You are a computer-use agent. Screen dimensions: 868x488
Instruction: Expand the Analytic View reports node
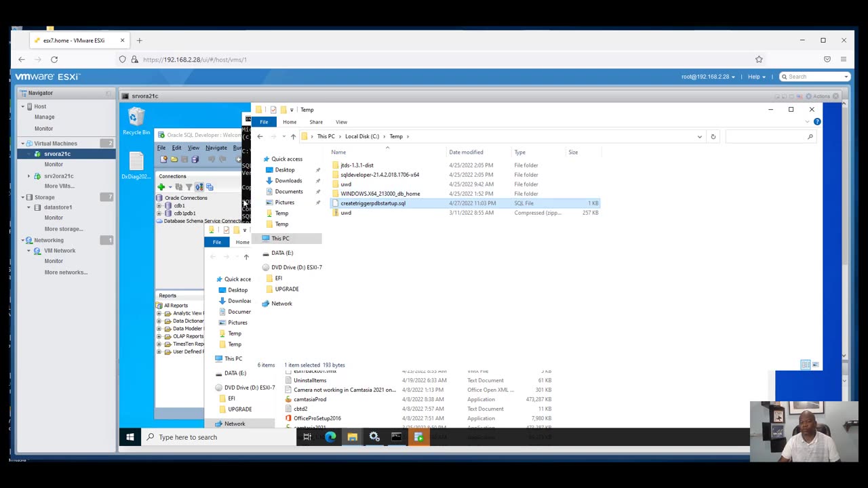click(x=159, y=313)
